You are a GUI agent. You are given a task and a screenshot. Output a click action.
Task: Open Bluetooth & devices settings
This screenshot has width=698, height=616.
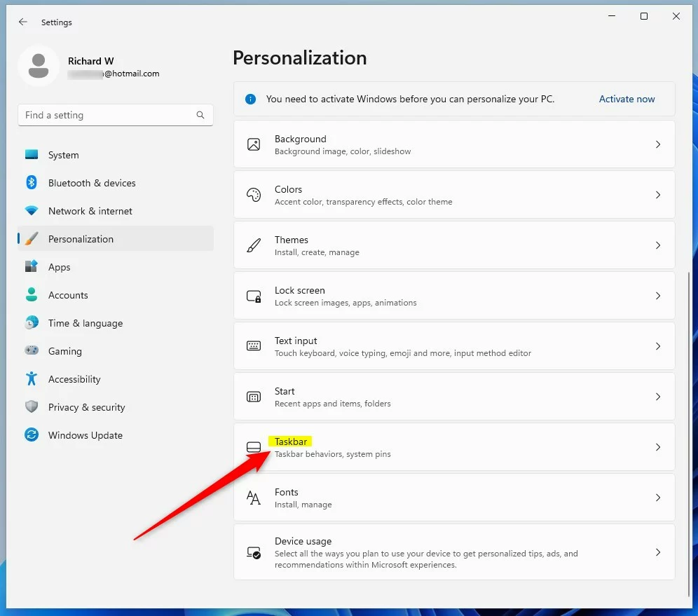32,183
